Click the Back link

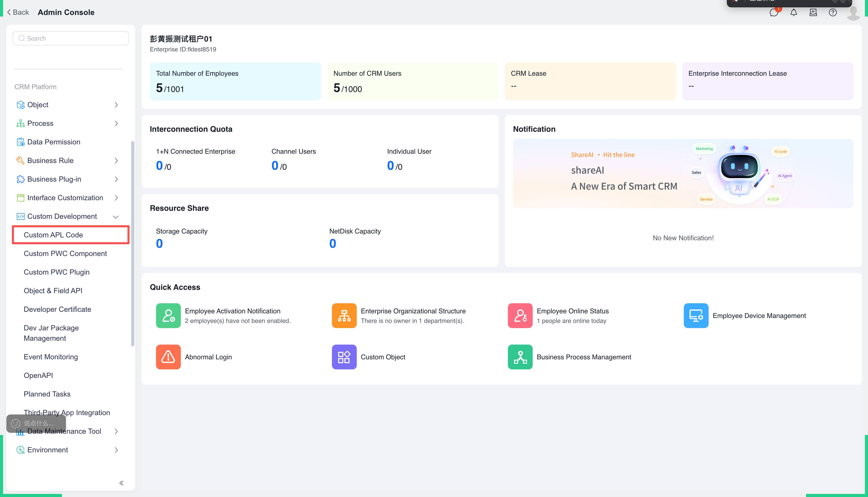click(18, 12)
